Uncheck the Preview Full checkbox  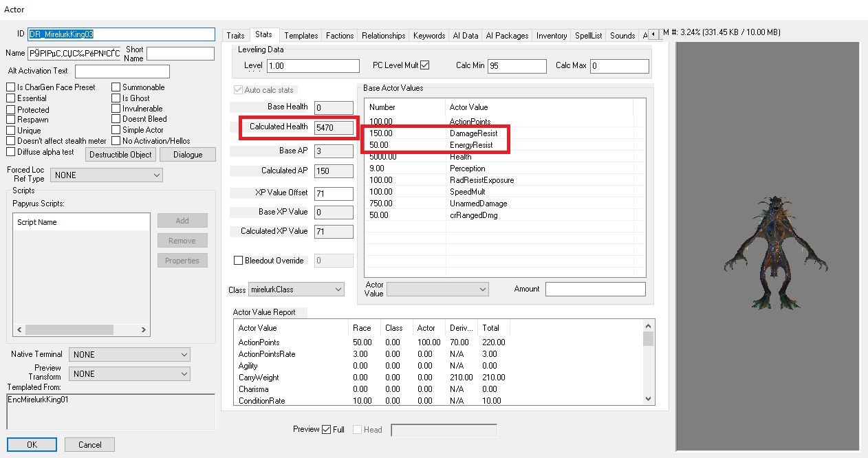[326, 430]
